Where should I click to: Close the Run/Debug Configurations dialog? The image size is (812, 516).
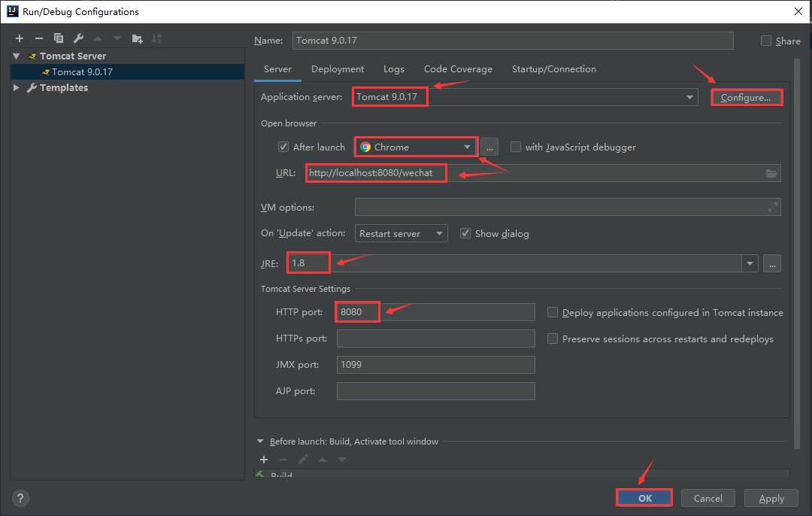pyautogui.click(x=798, y=11)
